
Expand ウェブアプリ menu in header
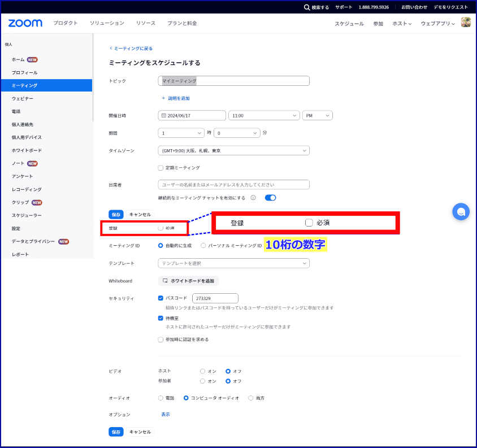coord(438,23)
